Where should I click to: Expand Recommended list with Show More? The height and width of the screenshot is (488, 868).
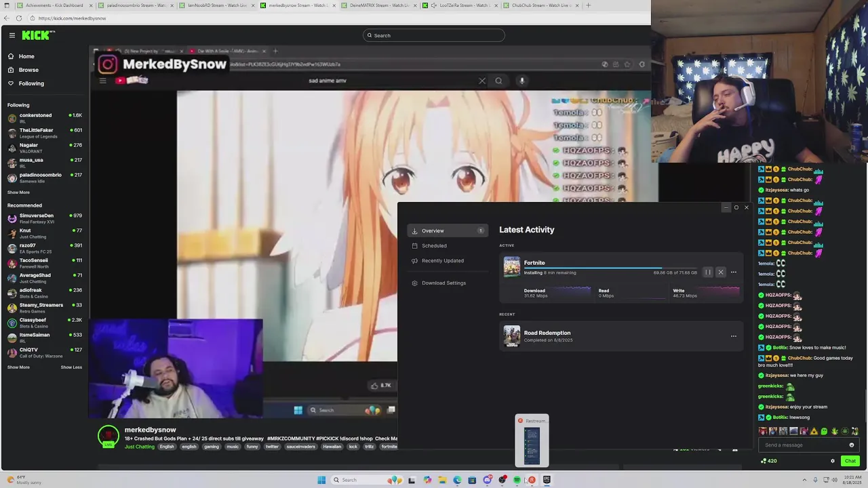pyautogui.click(x=18, y=367)
